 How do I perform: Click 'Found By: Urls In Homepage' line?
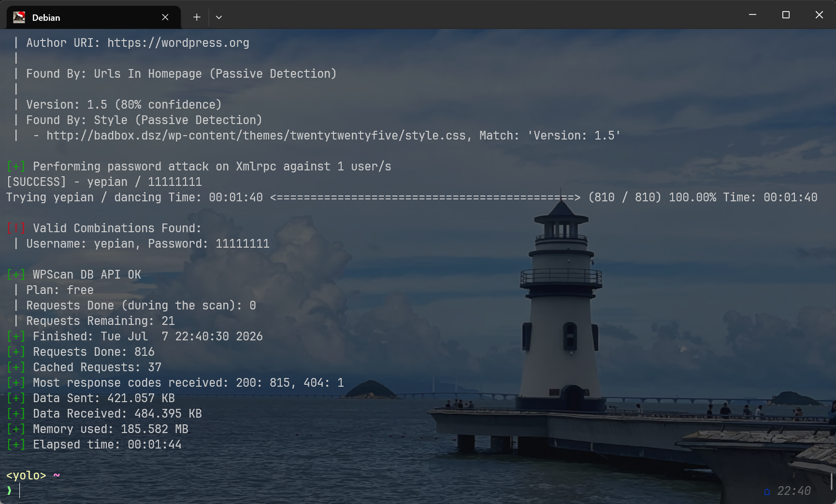point(181,74)
